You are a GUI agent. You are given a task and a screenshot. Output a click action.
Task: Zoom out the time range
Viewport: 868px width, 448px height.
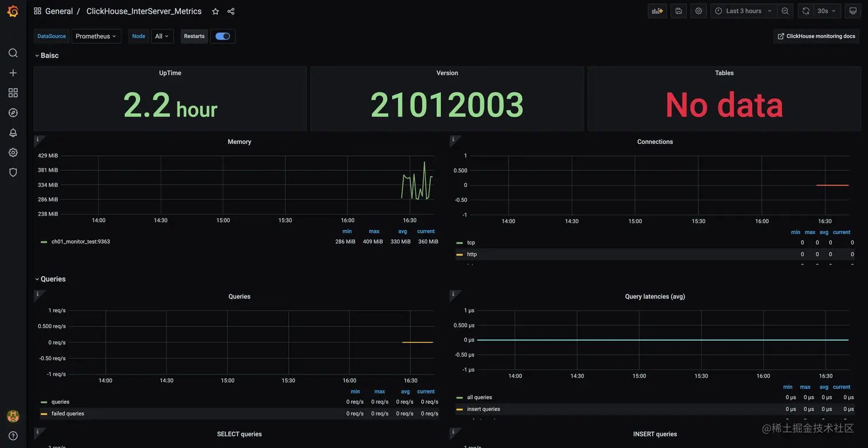click(x=785, y=11)
